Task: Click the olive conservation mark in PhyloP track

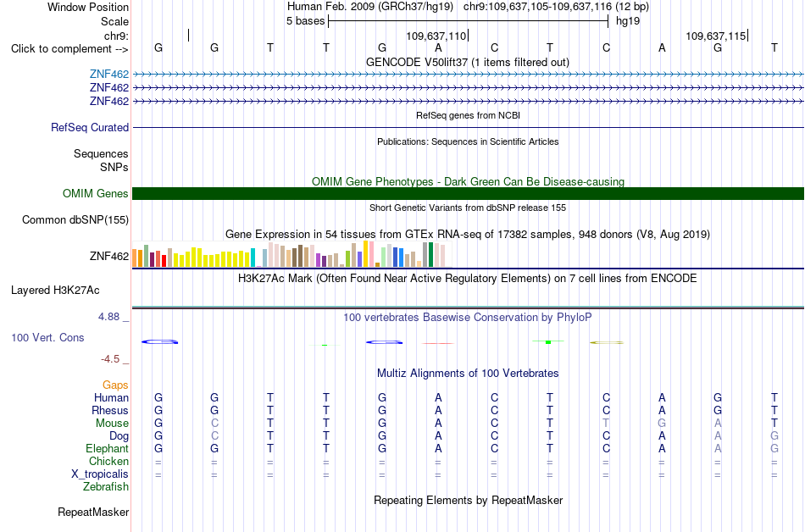Action: (607, 342)
